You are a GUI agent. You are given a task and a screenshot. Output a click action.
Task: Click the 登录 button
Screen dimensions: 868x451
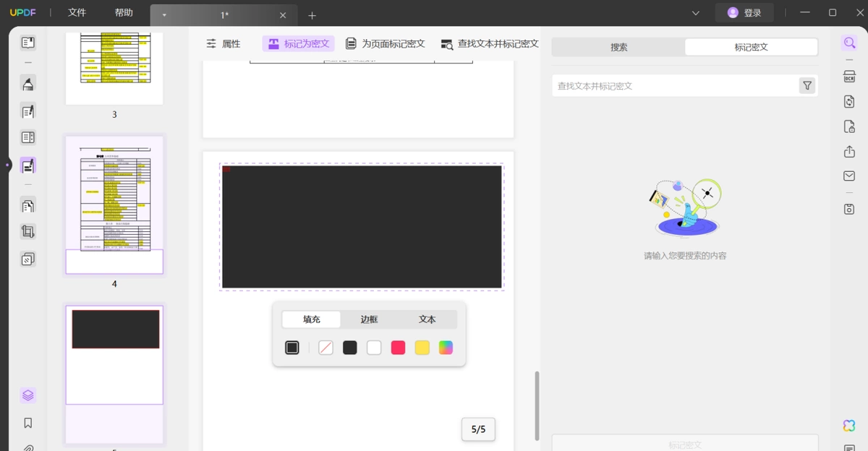(x=744, y=13)
